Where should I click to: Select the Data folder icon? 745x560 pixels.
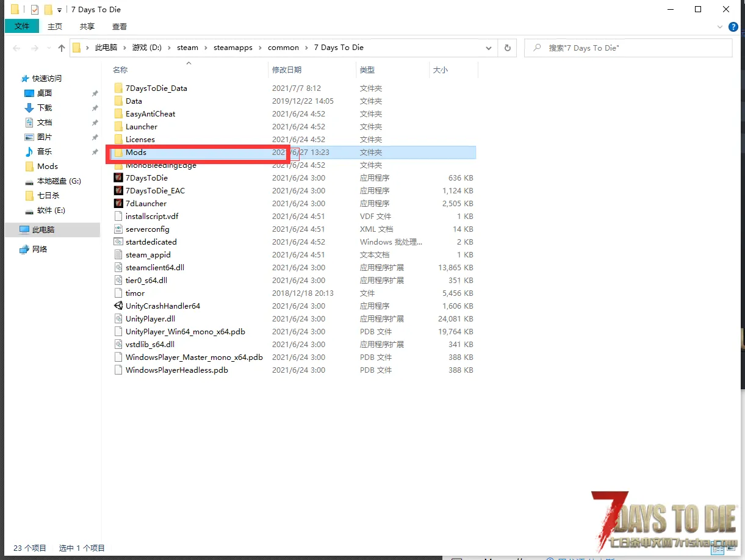click(x=118, y=101)
